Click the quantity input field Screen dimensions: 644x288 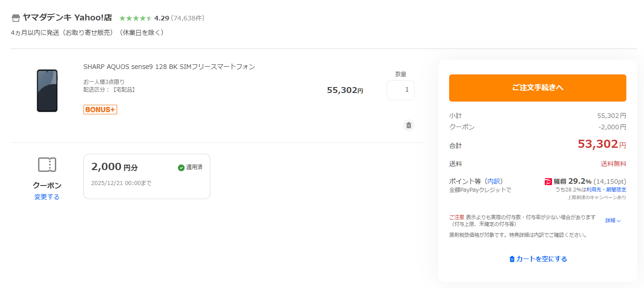(x=400, y=90)
